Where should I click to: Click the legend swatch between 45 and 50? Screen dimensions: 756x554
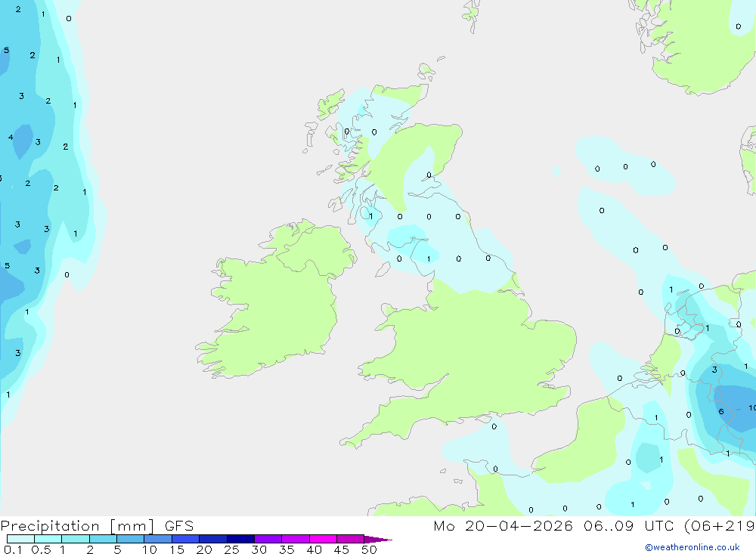351,539
